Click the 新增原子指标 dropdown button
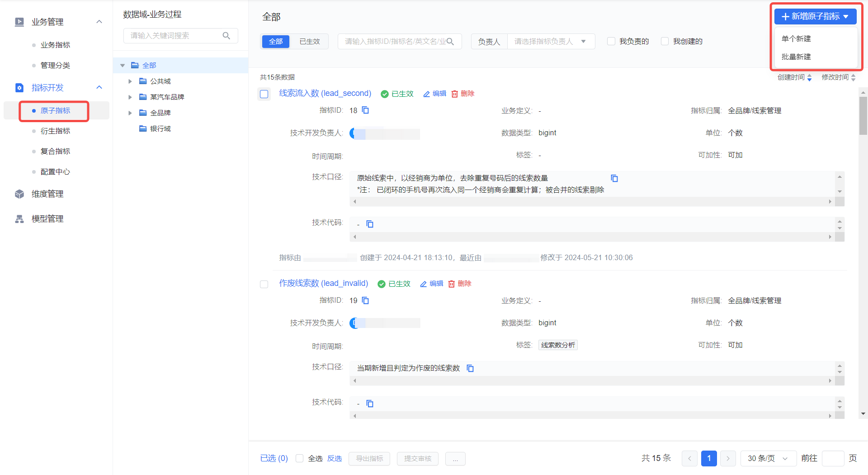 point(815,16)
